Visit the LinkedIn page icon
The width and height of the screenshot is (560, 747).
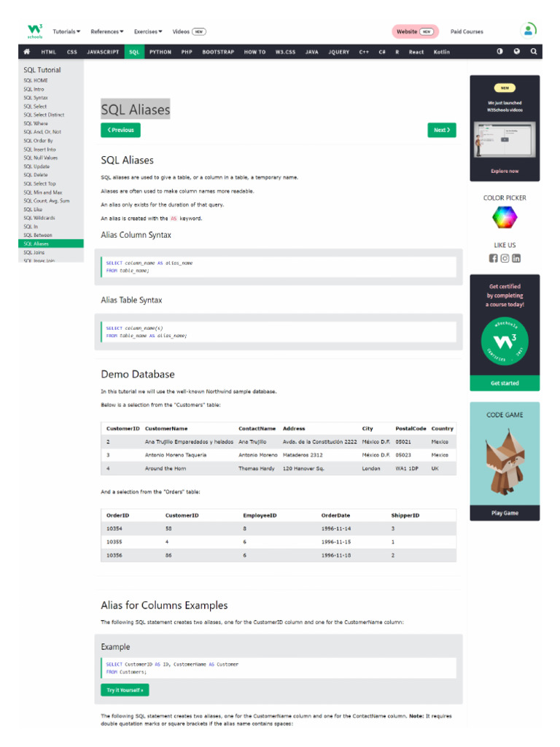[516, 258]
